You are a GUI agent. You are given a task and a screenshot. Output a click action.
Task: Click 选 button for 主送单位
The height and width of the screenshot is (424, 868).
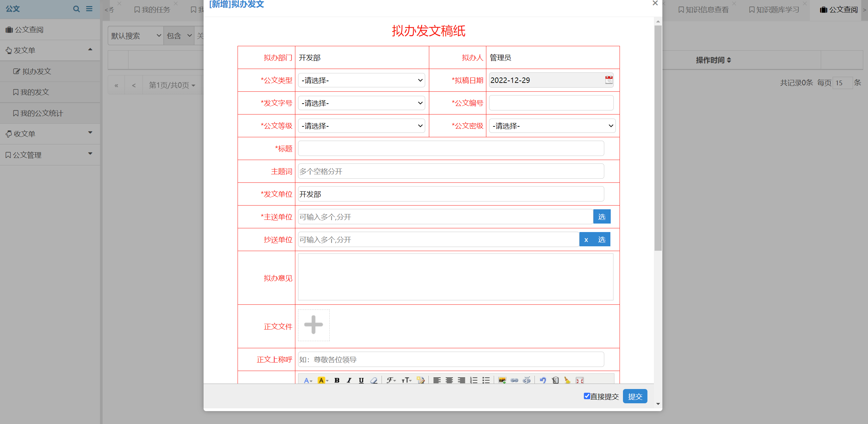tap(602, 216)
